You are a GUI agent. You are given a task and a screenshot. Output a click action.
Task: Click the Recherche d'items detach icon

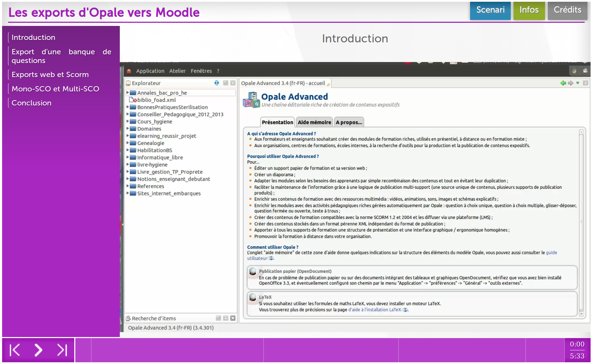219,318
